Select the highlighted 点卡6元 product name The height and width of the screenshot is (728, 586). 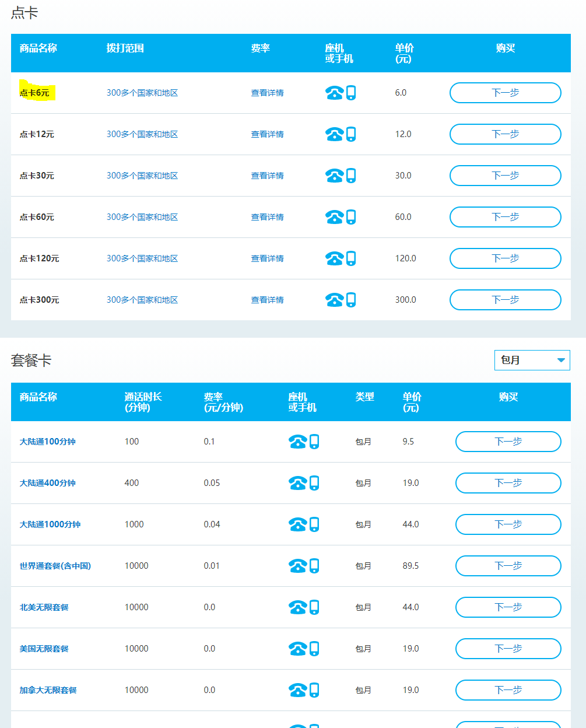coord(35,93)
